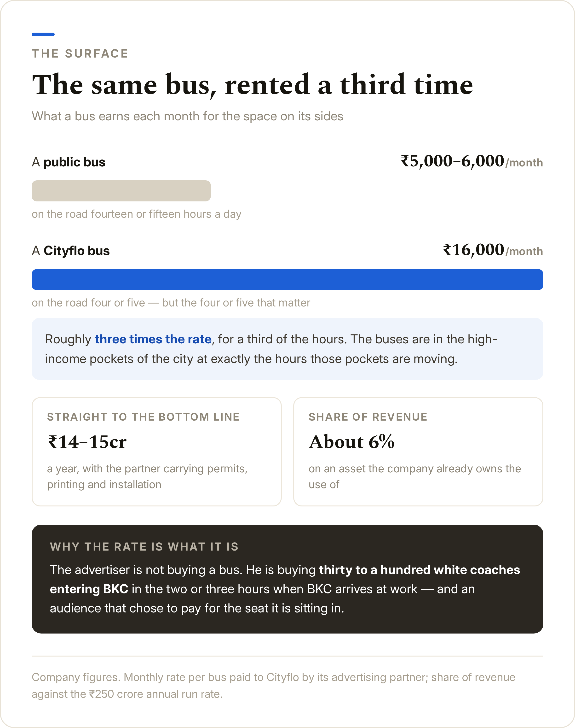Click the fourteen or fifteen hours caption
The height and width of the screenshot is (728, 575).
coord(137,214)
